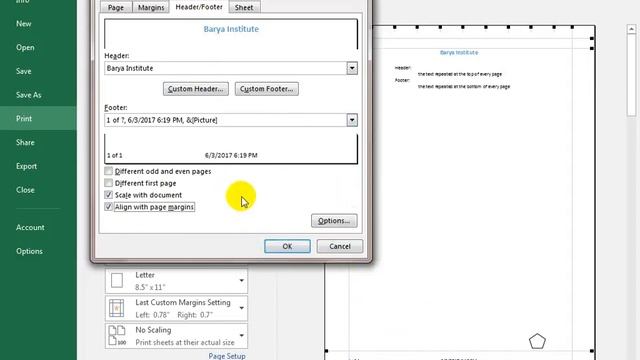Click '1 of 1' in footer preview
This screenshot has width=640, height=360.
[115, 156]
